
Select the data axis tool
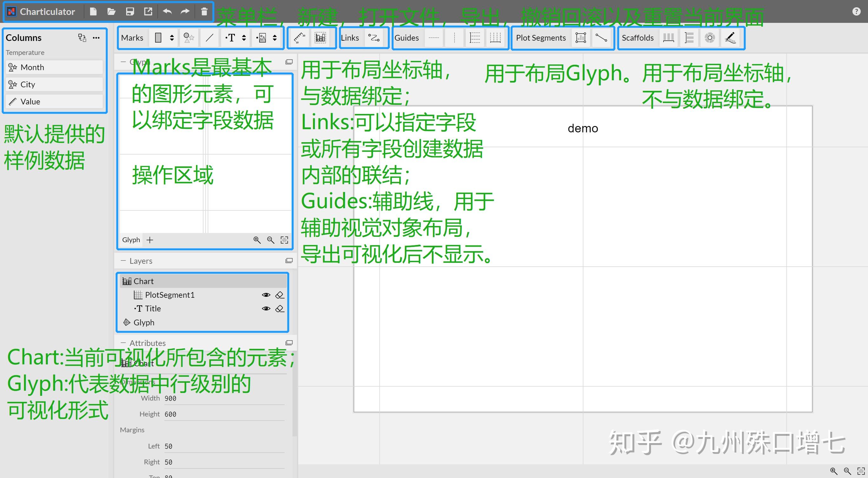point(299,38)
